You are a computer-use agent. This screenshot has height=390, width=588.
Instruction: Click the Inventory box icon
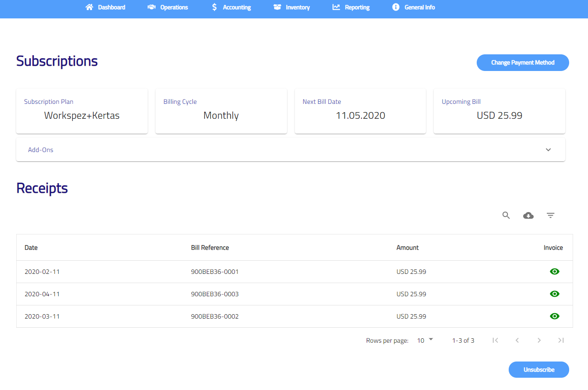[x=277, y=7]
